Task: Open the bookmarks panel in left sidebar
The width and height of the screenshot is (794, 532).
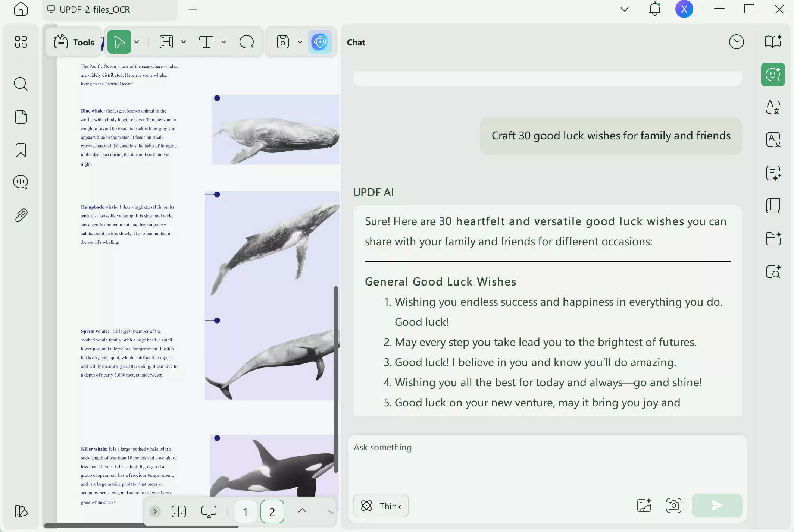Action: (21, 149)
